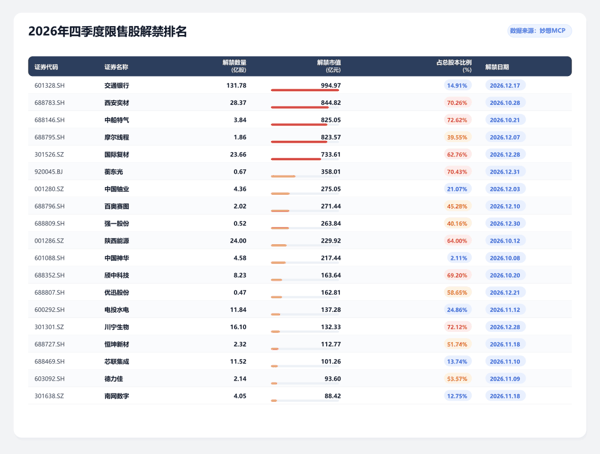600x454 pixels.
Task: Select the 24.86% ratio badge
Action: [457, 309]
